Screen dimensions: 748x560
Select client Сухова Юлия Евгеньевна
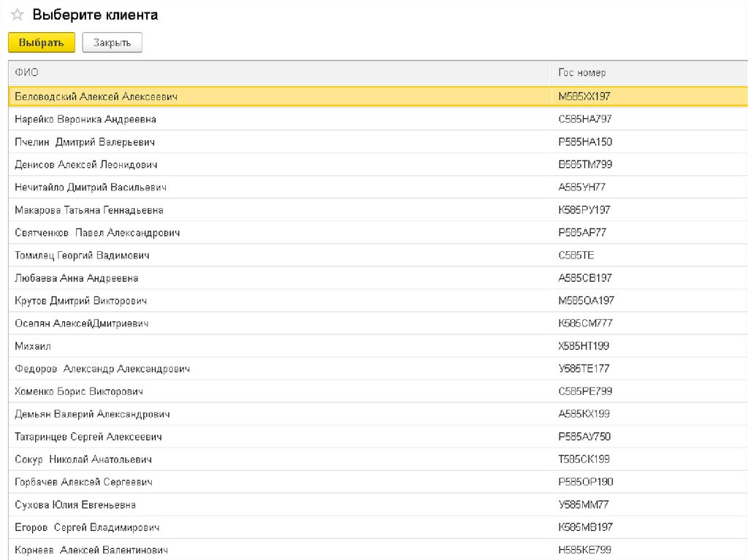click(x=75, y=505)
